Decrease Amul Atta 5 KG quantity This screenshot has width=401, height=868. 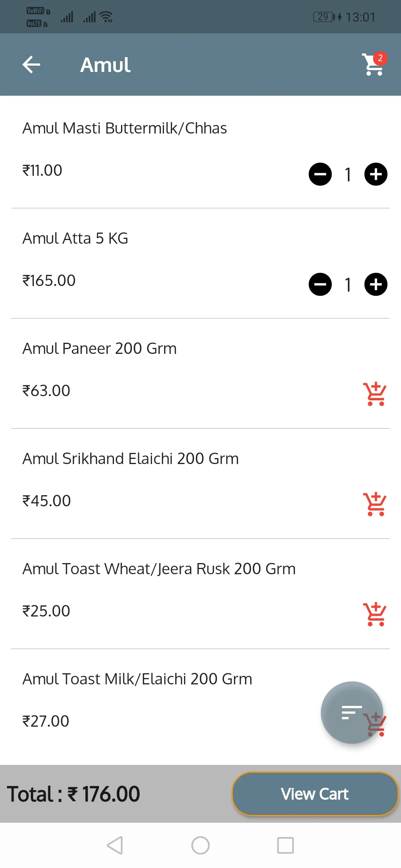[x=320, y=284]
